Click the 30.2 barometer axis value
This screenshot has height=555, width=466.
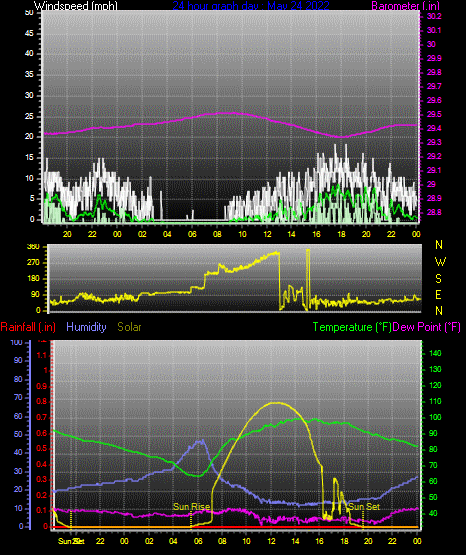(x=434, y=16)
